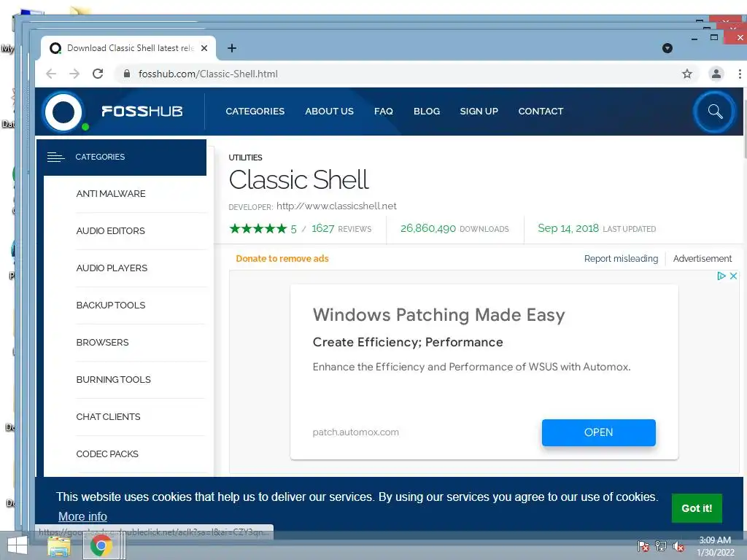Open Chrome three-dot menu
The height and width of the screenshot is (560, 747).
point(740,74)
